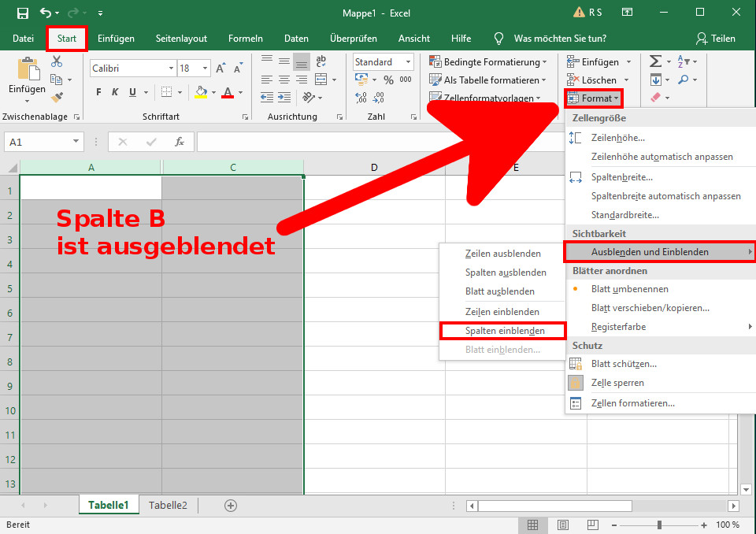Click the insert function fx icon
This screenshot has width=756, height=534.
pos(180,143)
